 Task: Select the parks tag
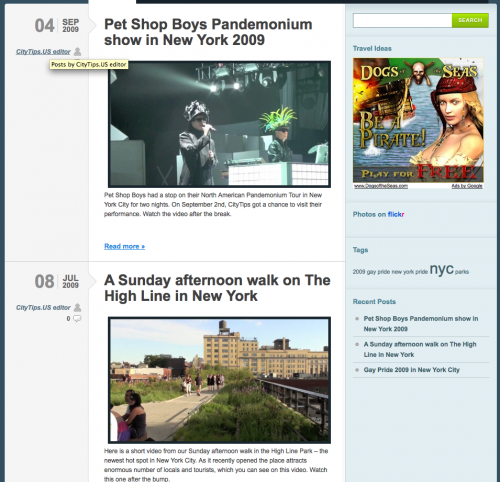[462, 272]
